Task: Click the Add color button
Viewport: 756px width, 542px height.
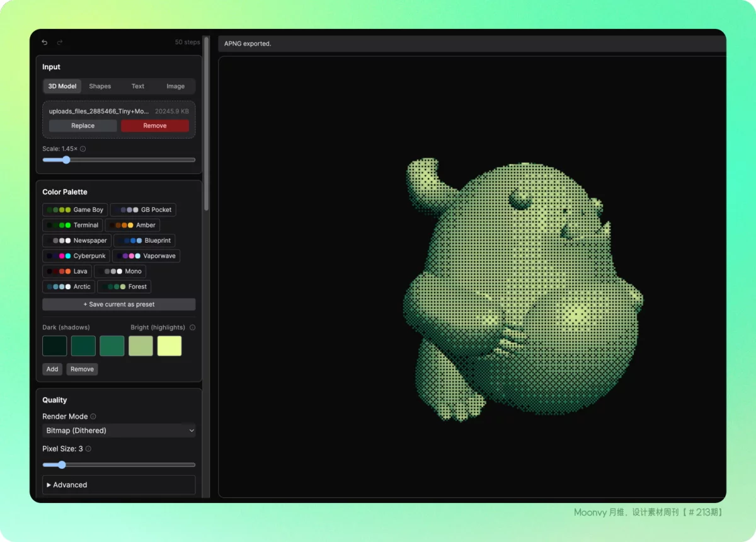Action: pos(52,369)
